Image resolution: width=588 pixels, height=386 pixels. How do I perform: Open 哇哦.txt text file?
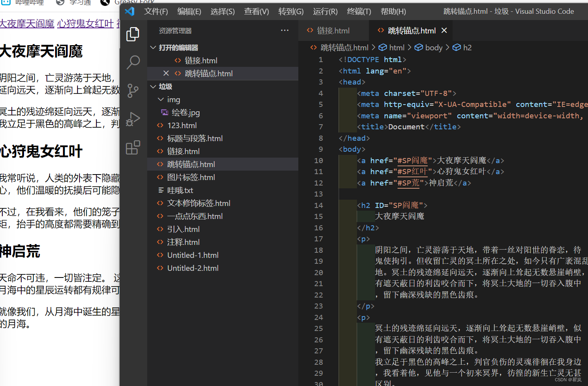(x=223, y=190)
